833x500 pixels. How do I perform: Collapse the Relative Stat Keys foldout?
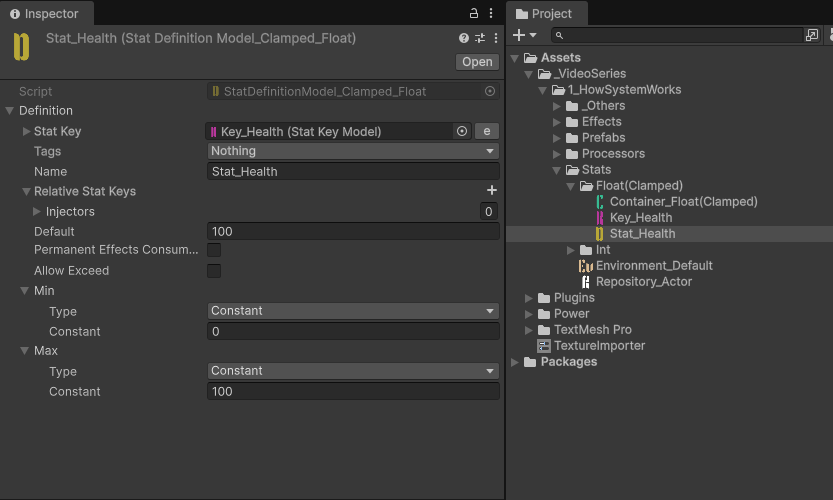[26, 191]
